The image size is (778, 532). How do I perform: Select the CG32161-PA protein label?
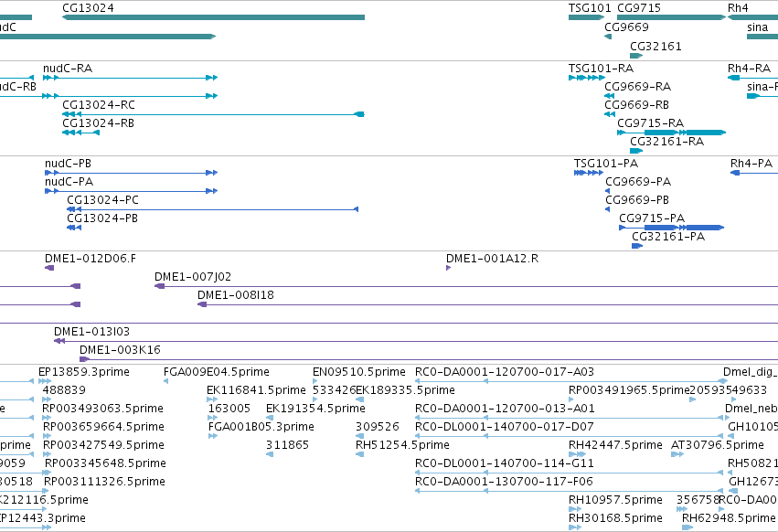point(668,237)
